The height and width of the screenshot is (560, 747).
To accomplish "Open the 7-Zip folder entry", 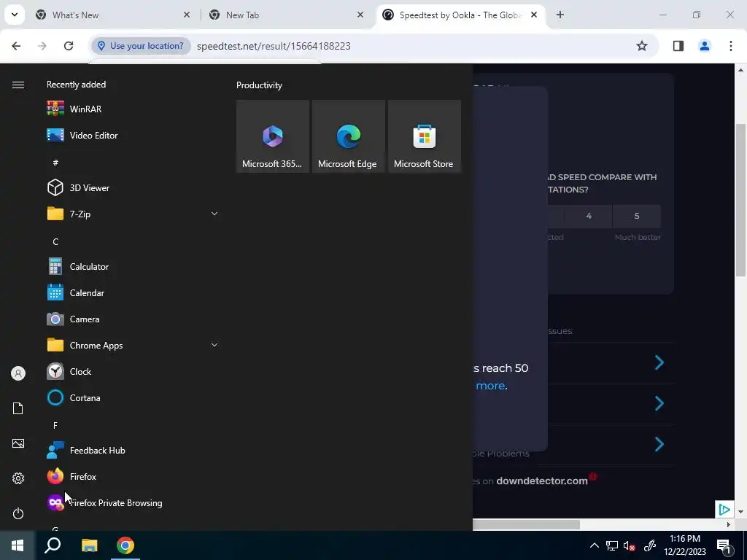I will (133, 214).
